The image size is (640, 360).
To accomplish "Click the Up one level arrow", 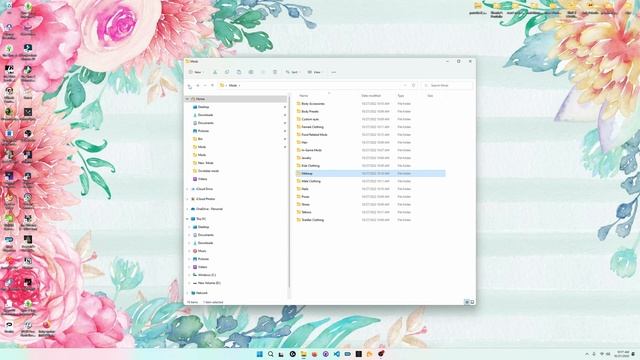I will pos(212,86).
